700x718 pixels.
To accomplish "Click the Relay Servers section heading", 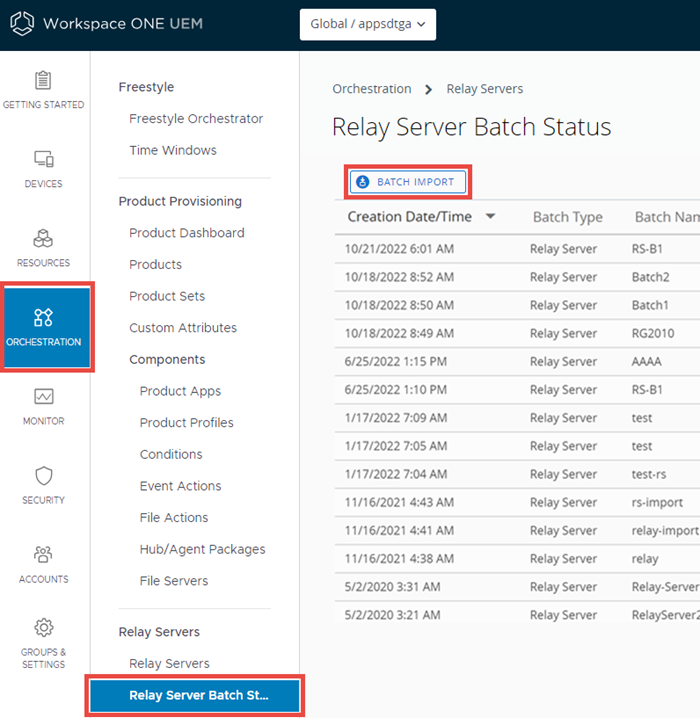I will [x=159, y=632].
